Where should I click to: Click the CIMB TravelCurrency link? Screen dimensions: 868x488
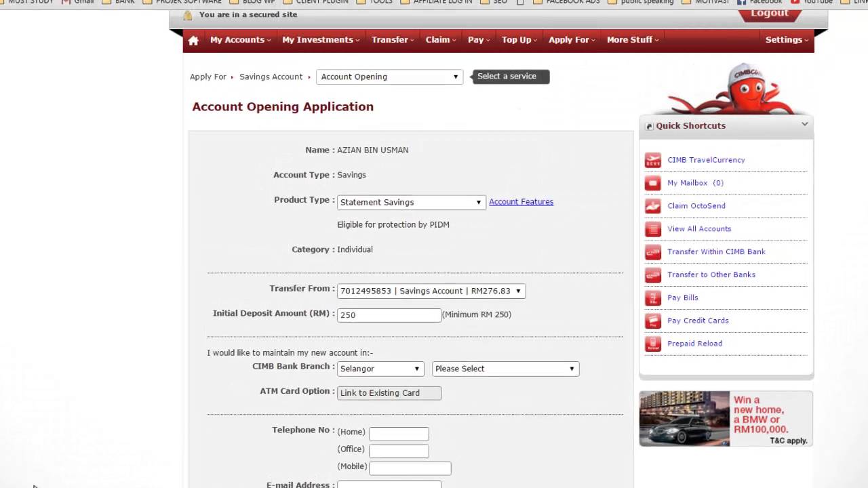tap(706, 160)
